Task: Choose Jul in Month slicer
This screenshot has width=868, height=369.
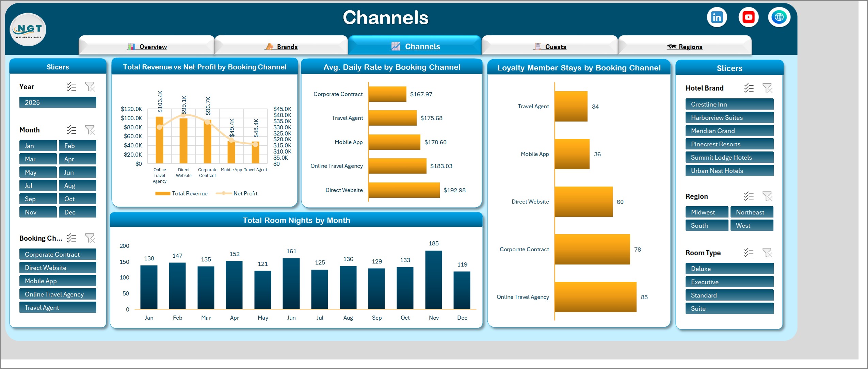Action: (x=38, y=186)
